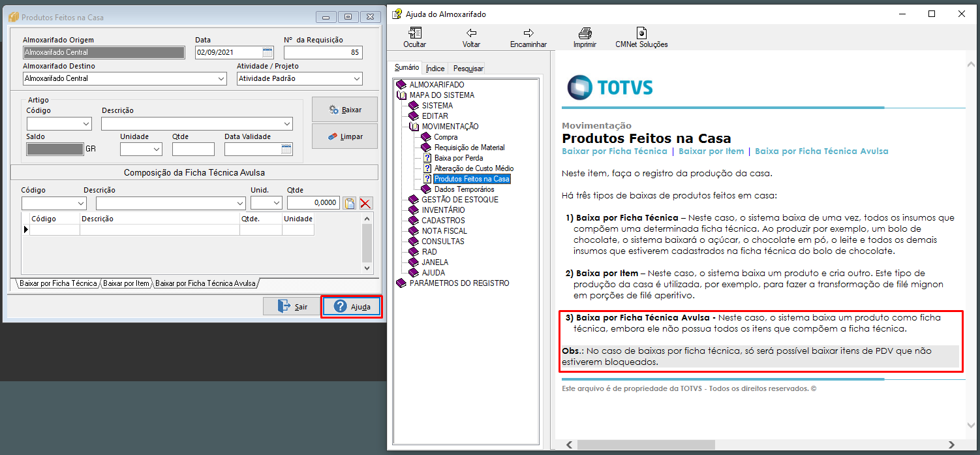980x455 pixels.
Task: Select Produtos Feitos na Casa tree item
Action: [472, 179]
